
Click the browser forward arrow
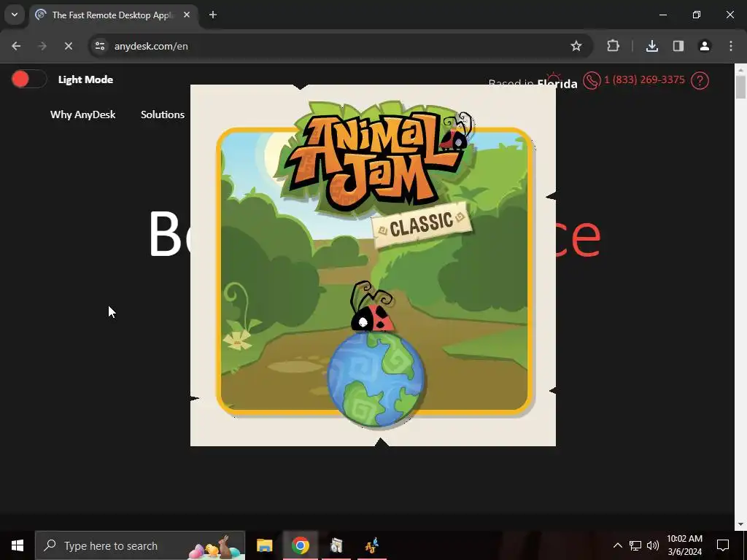(42, 46)
